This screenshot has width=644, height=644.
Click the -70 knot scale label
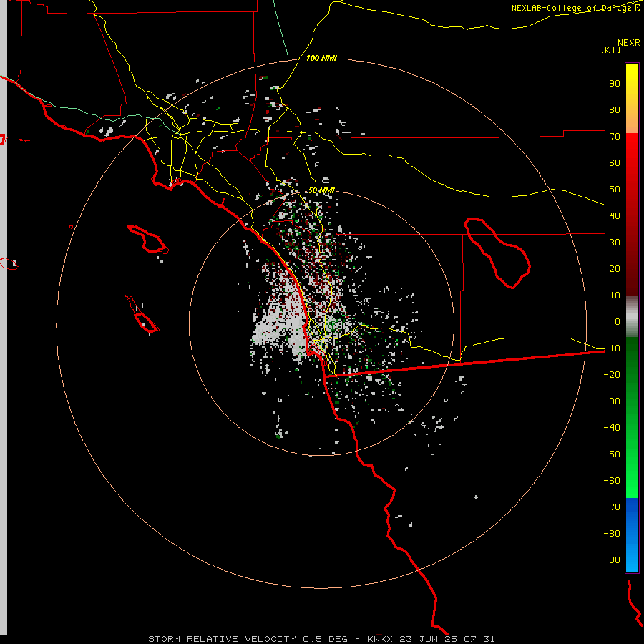612,507
